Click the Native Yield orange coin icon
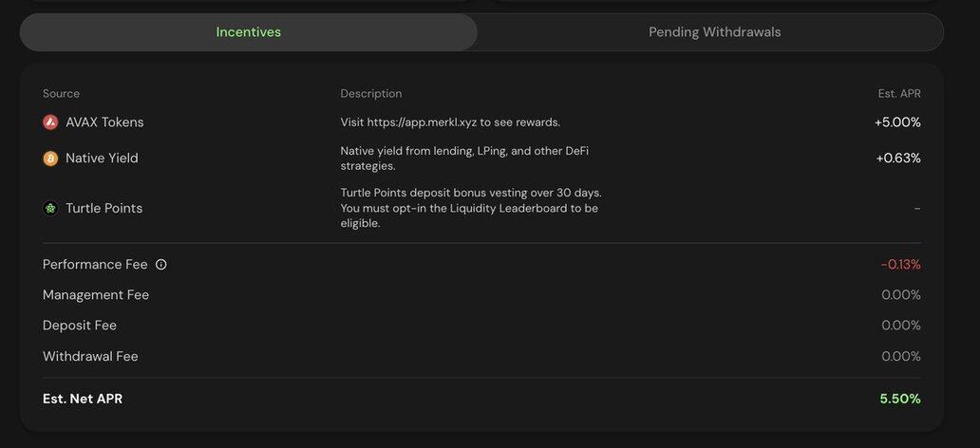Viewport: 980px width, 448px height. (50, 159)
